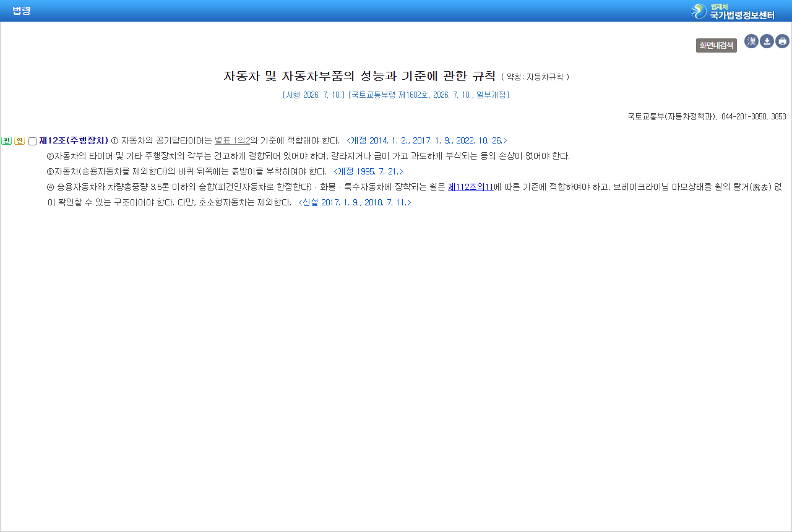Viewport: 792px width, 532px height.
Task: Click the 법령 header label
Action: 22,11
